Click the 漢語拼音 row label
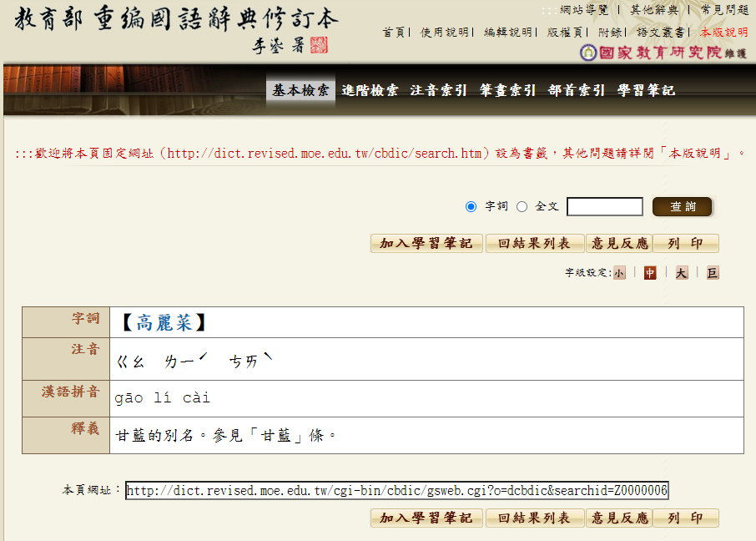Screen dimensions: 756x541 tap(70, 392)
